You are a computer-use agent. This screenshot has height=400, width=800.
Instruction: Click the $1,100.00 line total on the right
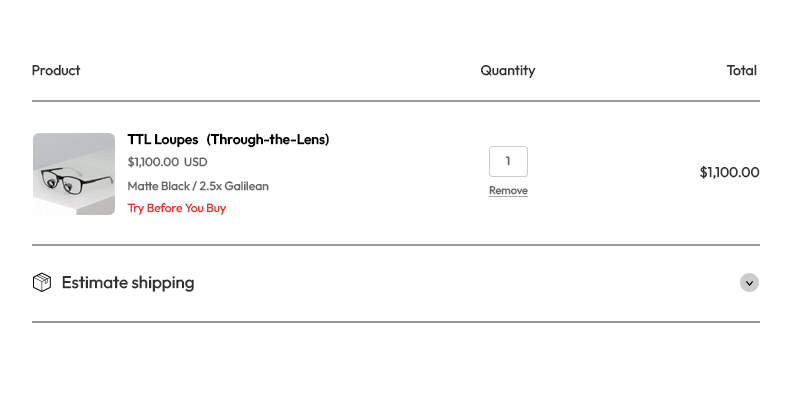point(729,172)
